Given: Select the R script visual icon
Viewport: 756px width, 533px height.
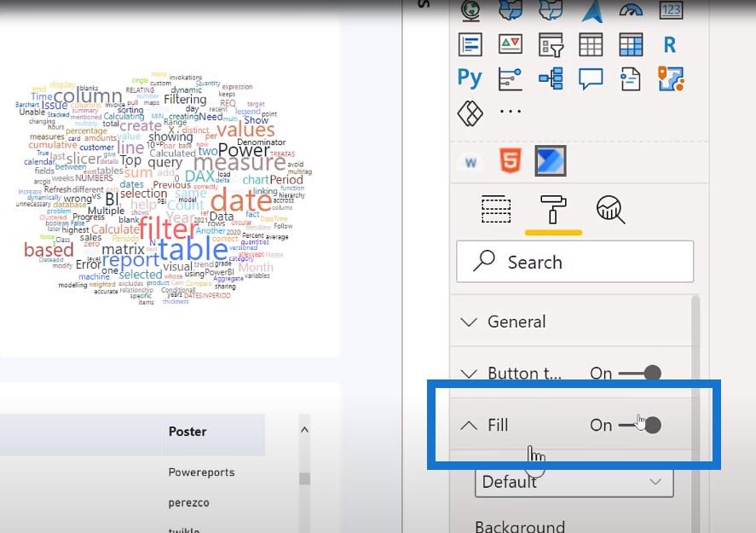Looking at the screenshot, I should [670, 45].
